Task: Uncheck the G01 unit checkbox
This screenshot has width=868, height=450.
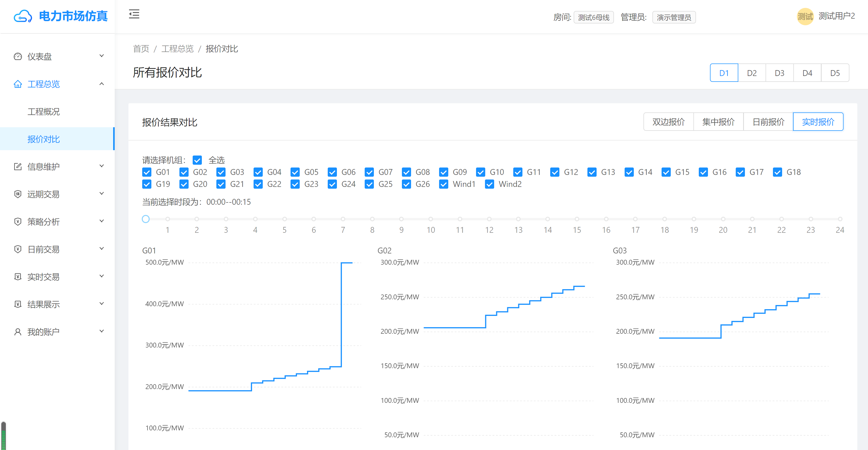Action: click(x=147, y=172)
